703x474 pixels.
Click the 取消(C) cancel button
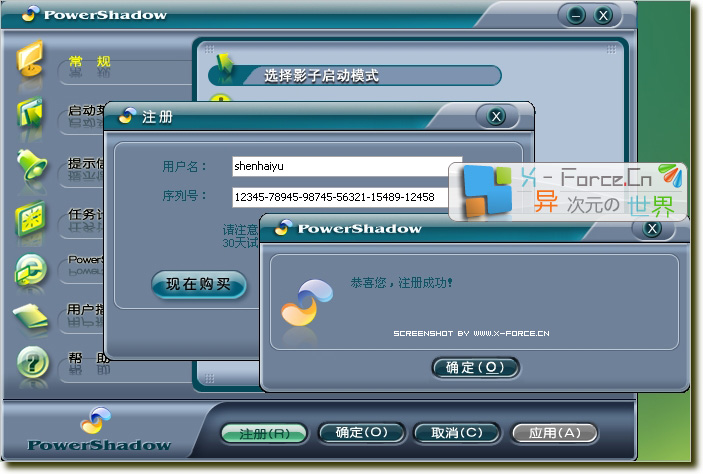tap(456, 433)
